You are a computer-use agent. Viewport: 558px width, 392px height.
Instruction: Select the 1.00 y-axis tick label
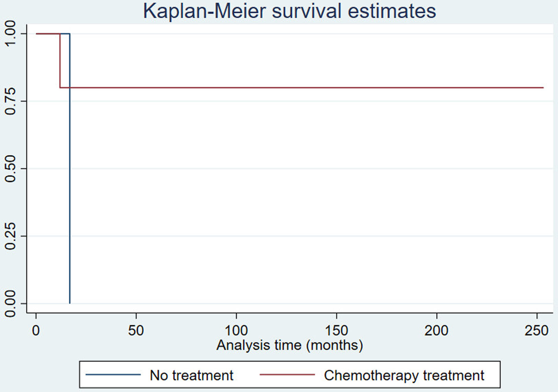click(11, 33)
